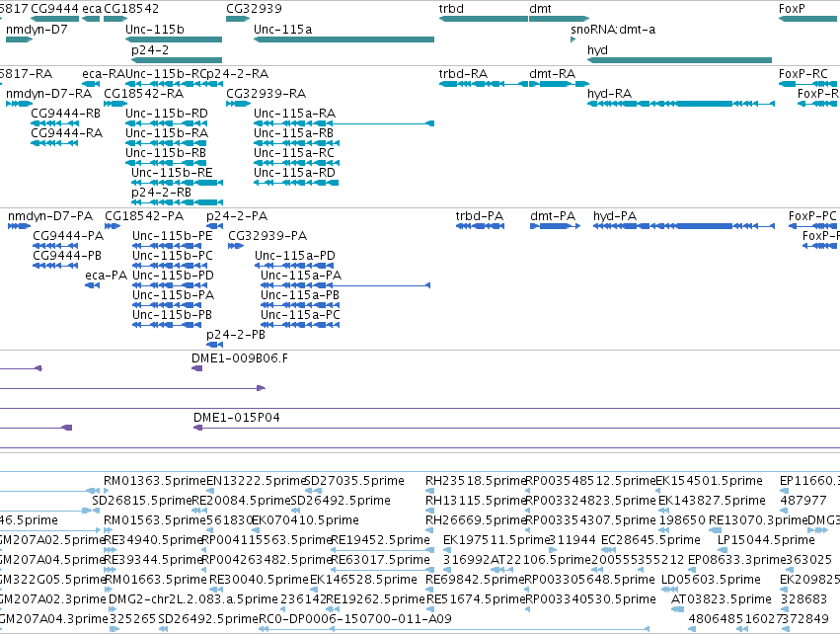The height and width of the screenshot is (634, 840).
Task: Click EST label RH23518.5prime
Action: tap(476, 481)
